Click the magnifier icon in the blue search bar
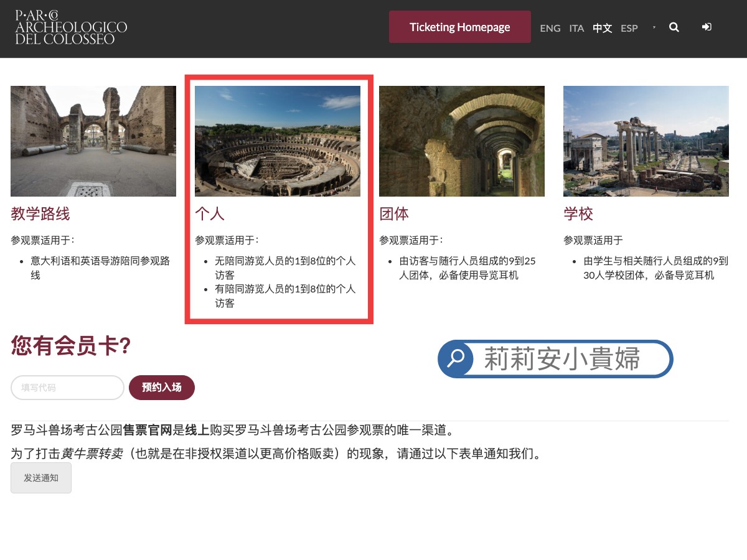The width and height of the screenshot is (747, 560). tap(455, 359)
